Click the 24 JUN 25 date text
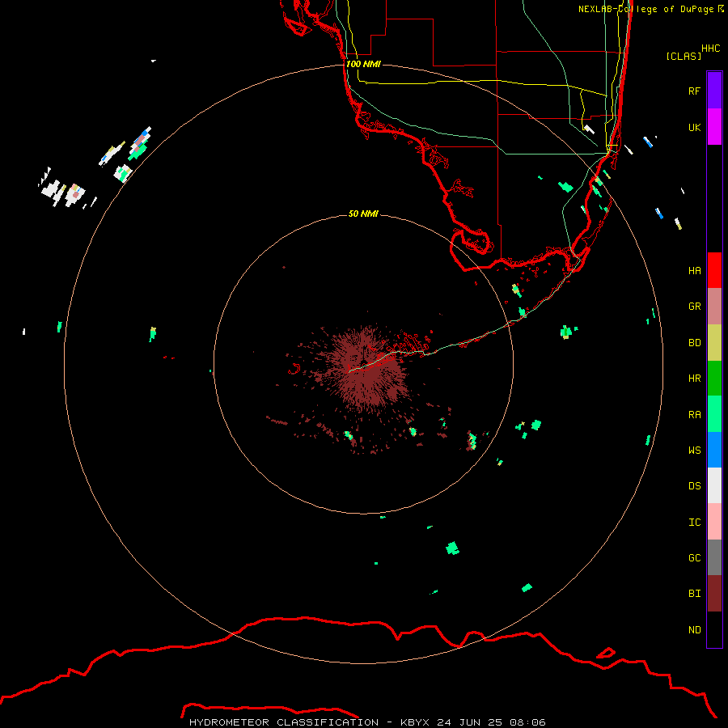The width and height of the screenshot is (728, 728). pos(470,722)
